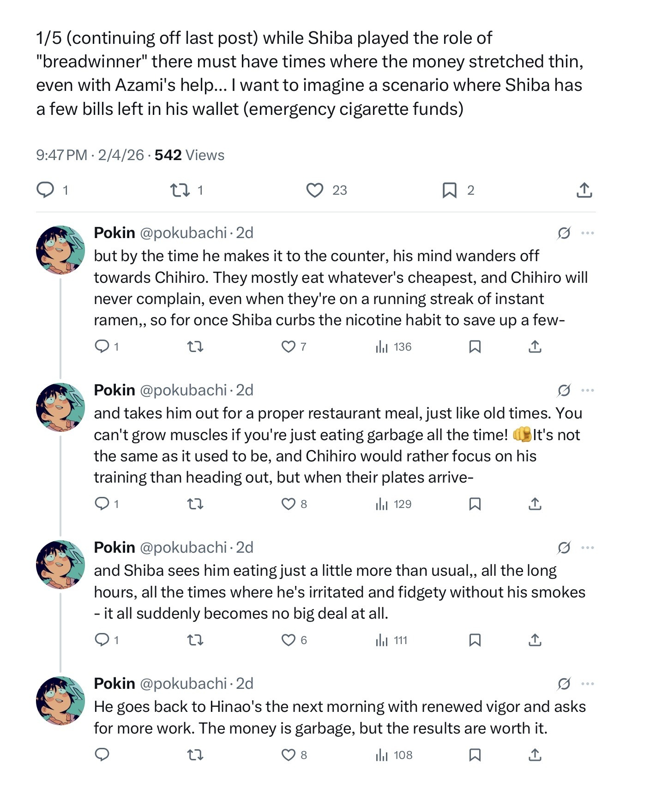
Task: Open @pokubachi handle in first reply
Action: pyautogui.click(x=183, y=233)
